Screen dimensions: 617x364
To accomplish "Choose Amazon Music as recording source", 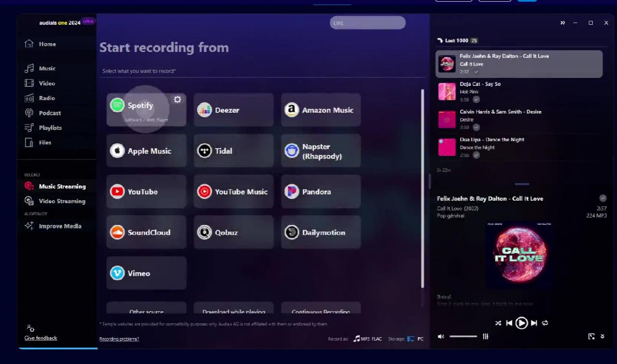I will (x=321, y=110).
